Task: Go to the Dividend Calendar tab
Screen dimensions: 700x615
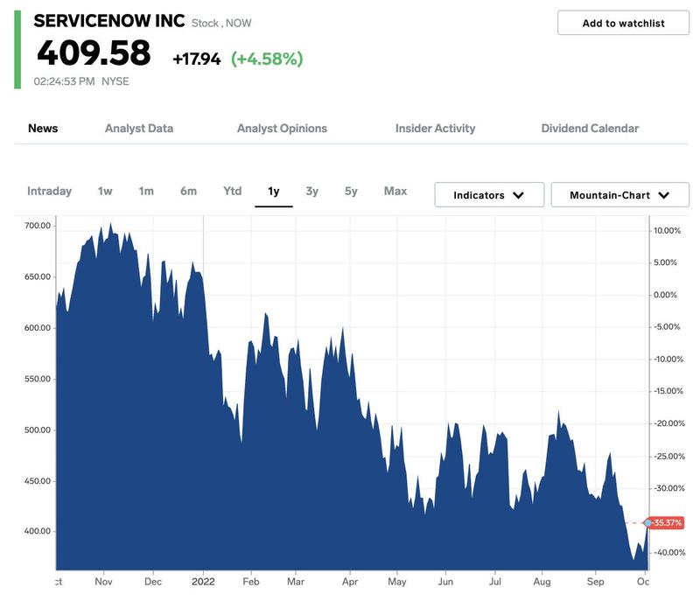Action: pos(590,129)
